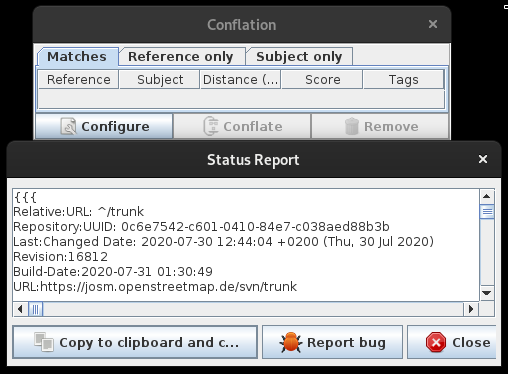Viewport: 508px width, 374px height.
Task: Sort by the Tags column header
Action: [403, 79]
